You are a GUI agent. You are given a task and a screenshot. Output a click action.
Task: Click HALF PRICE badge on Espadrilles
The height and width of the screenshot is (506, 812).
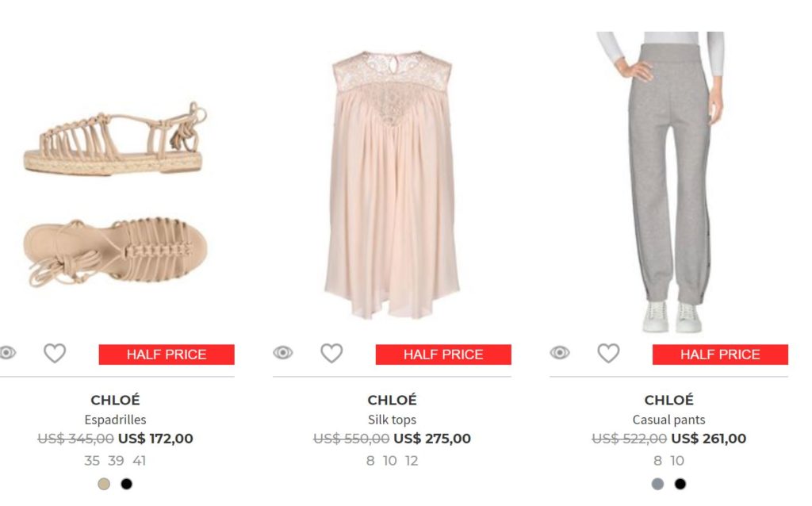[x=167, y=355]
